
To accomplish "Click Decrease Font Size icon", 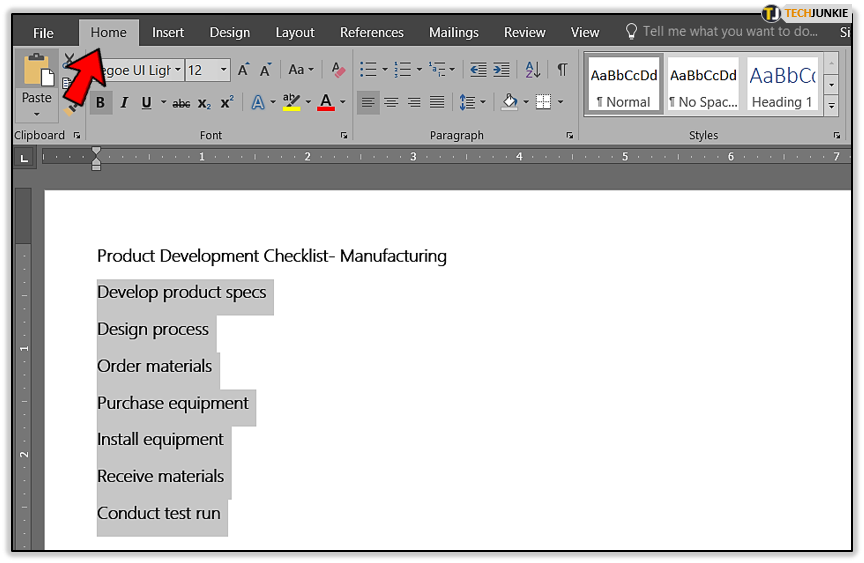I will coord(266,70).
